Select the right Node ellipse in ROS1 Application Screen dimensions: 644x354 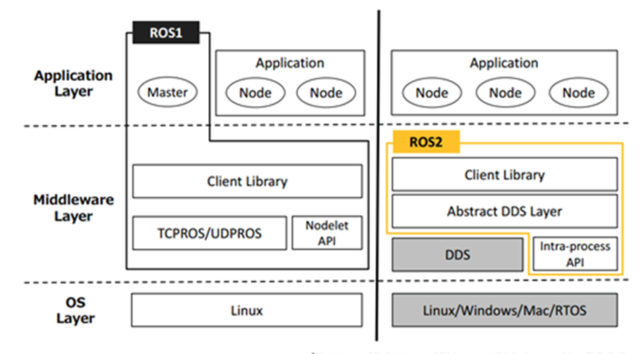(x=326, y=92)
